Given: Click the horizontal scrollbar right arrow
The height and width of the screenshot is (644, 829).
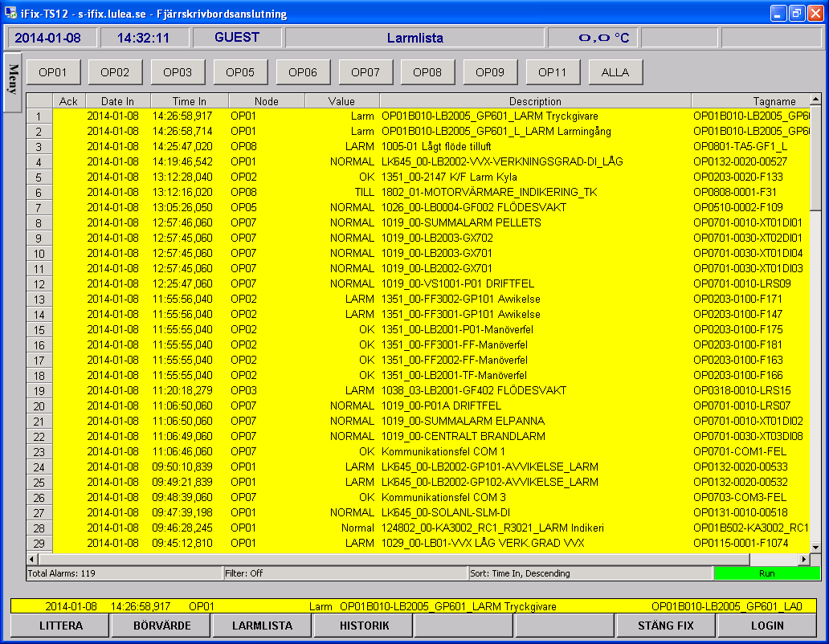Looking at the screenshot, I should pos(804,559).
